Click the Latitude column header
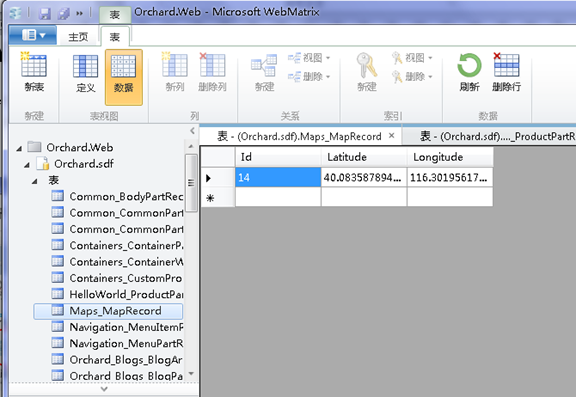Screen dimensions: 576x397 [364, 157]
